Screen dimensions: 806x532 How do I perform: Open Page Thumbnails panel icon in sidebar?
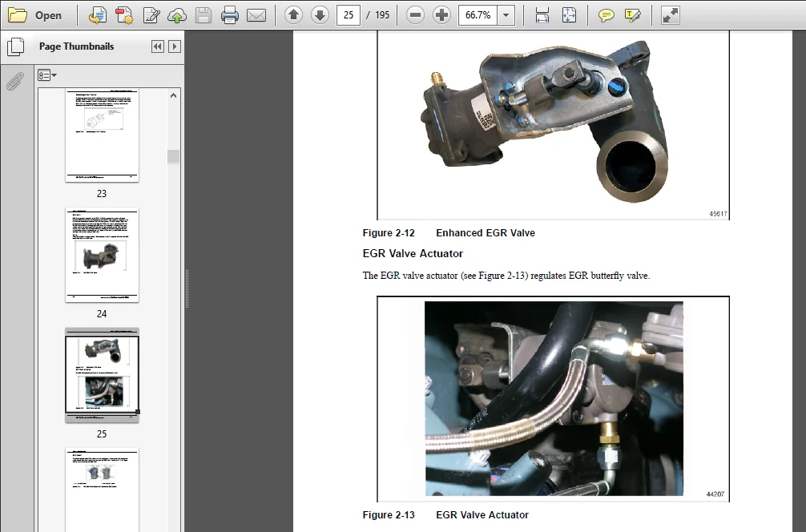[15, 46]
